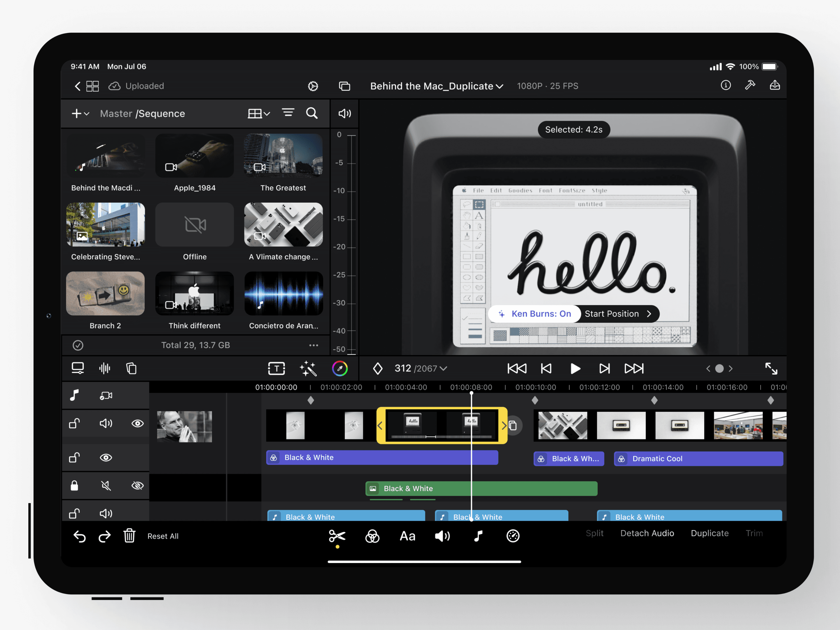Delete with the trash icon
This screenshot has height=630, width=840.
[129, 536]
